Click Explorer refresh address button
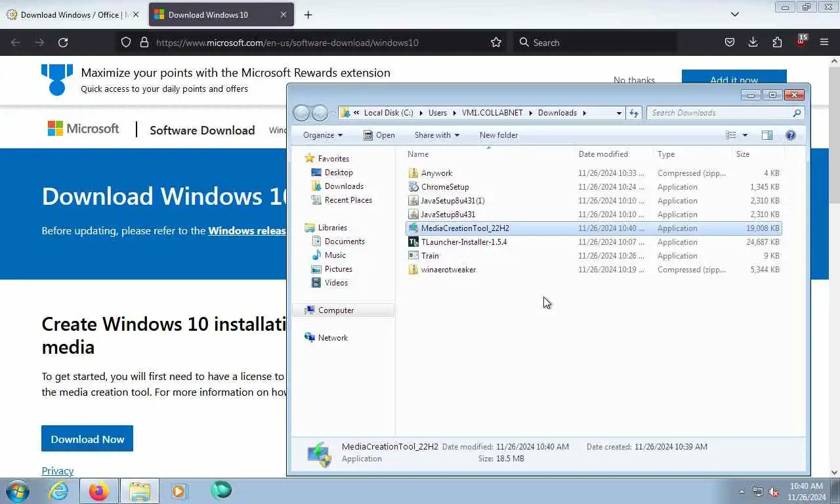 pos(633,113)
